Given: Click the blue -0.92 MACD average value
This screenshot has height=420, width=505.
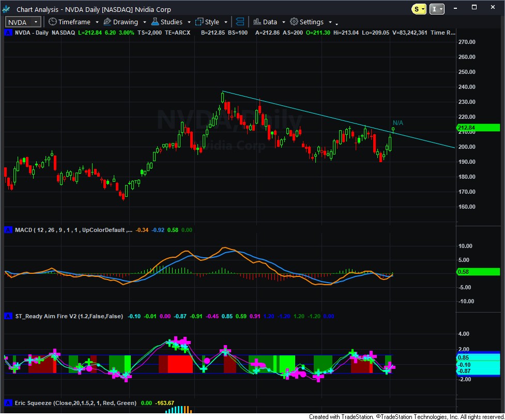Looking at the screenshot, I should click(158, 230).
